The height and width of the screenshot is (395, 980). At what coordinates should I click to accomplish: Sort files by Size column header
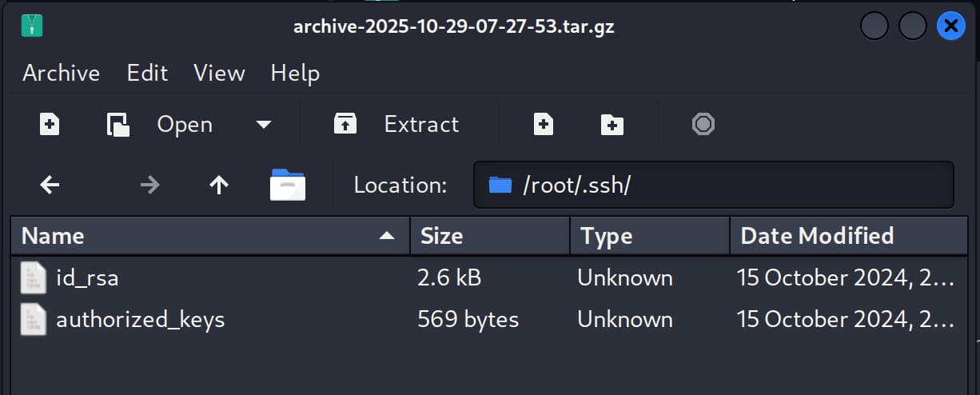[x=489, y=236]
